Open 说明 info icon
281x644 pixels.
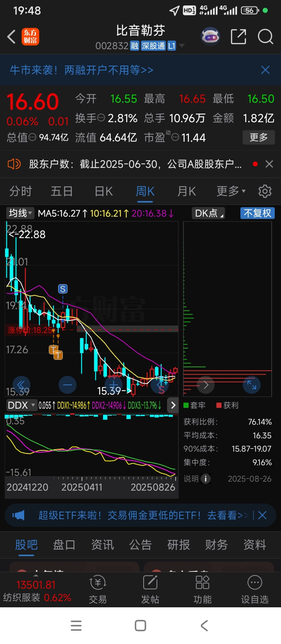coord(206,479)
